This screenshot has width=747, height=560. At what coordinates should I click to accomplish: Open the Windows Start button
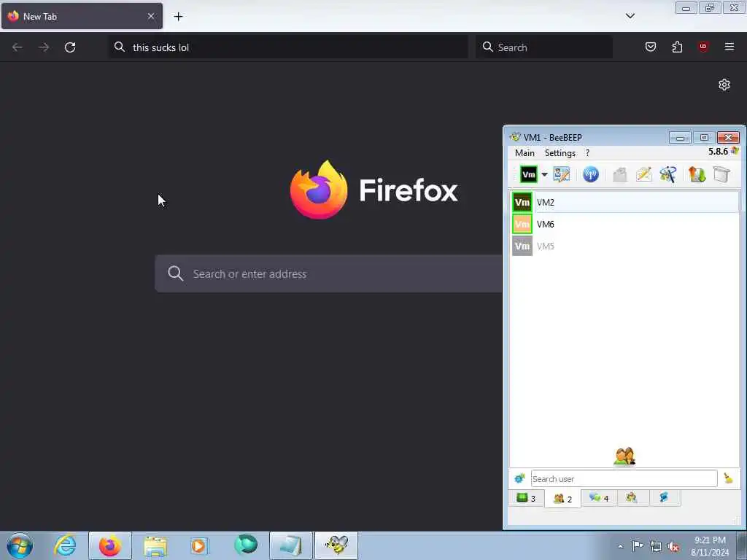tap(20, 545)
